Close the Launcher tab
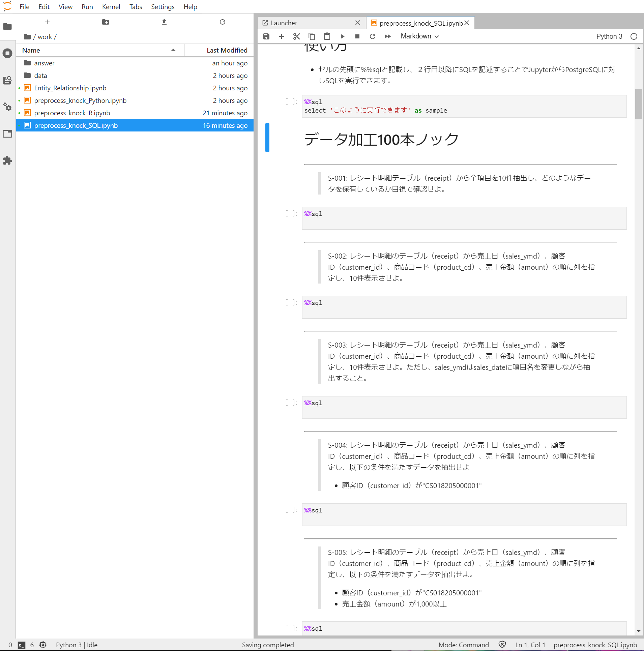The image size is (644, 651). (x=358, y=23)
